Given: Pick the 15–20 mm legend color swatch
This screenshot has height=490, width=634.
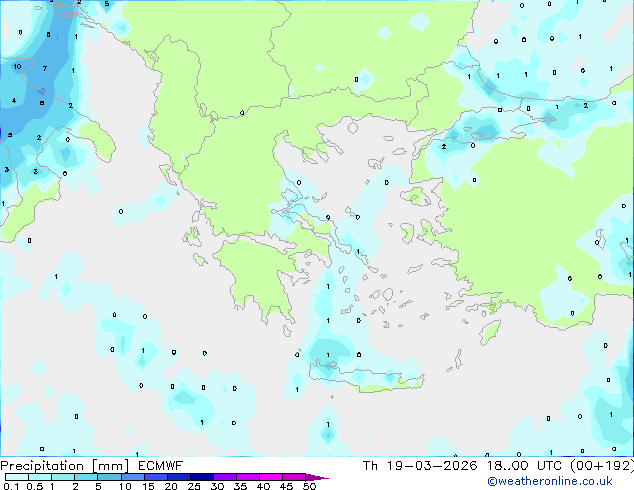Looking at the screenshot, I should [x=155, y=477].
